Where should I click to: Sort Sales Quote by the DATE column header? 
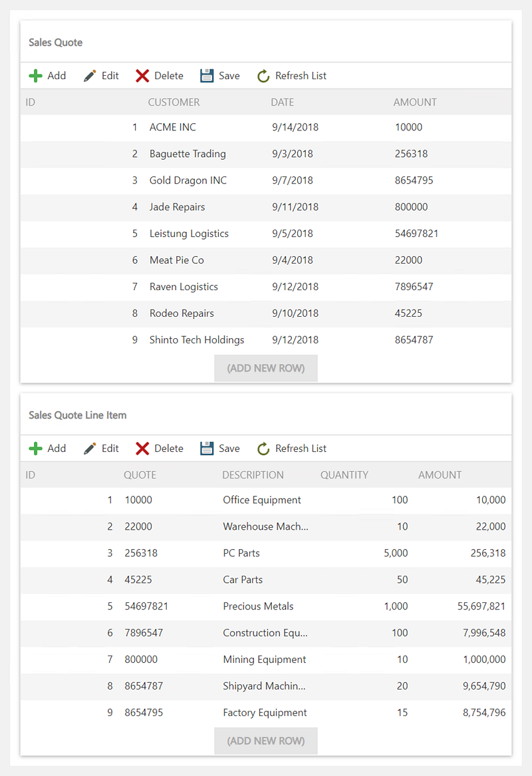tap(282, 102)
